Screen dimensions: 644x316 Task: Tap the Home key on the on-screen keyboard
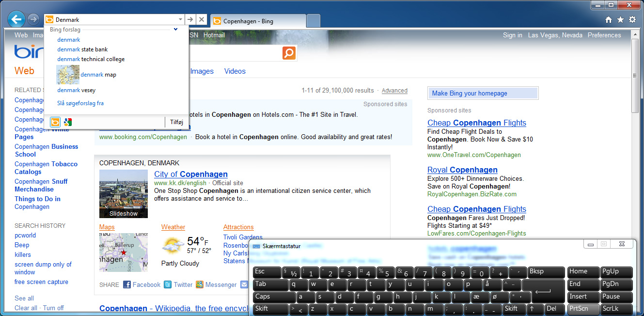click(x=583, y=272)
